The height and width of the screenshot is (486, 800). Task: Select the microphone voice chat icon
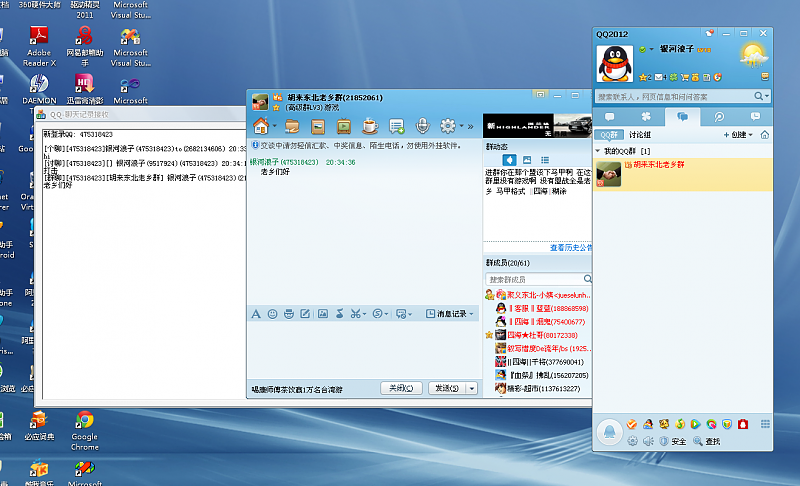[x=422, y=125]
